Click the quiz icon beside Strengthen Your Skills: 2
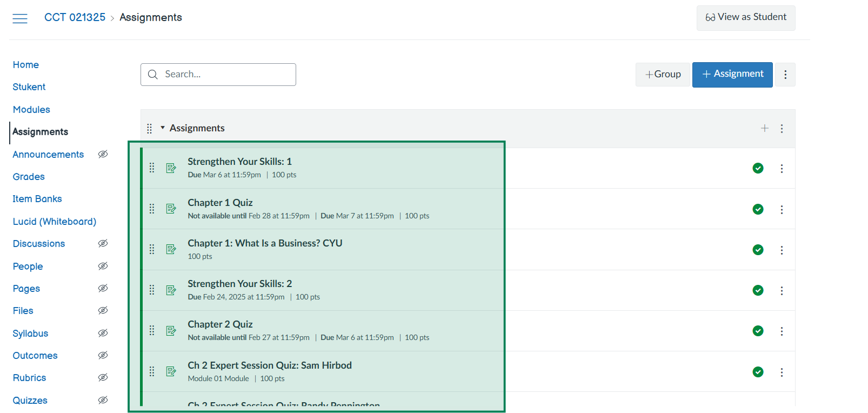This screenshot has width=868, height=413. (x=171, y=290)
